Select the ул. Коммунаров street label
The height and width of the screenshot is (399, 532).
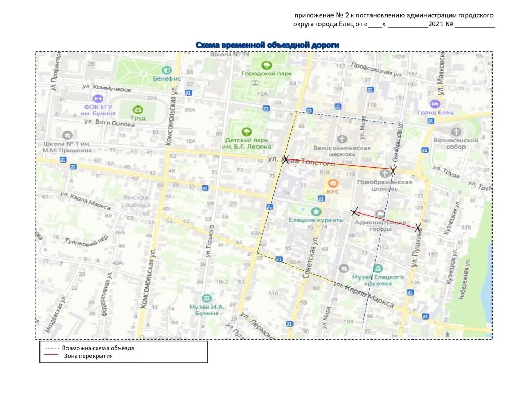coord(107,88)
